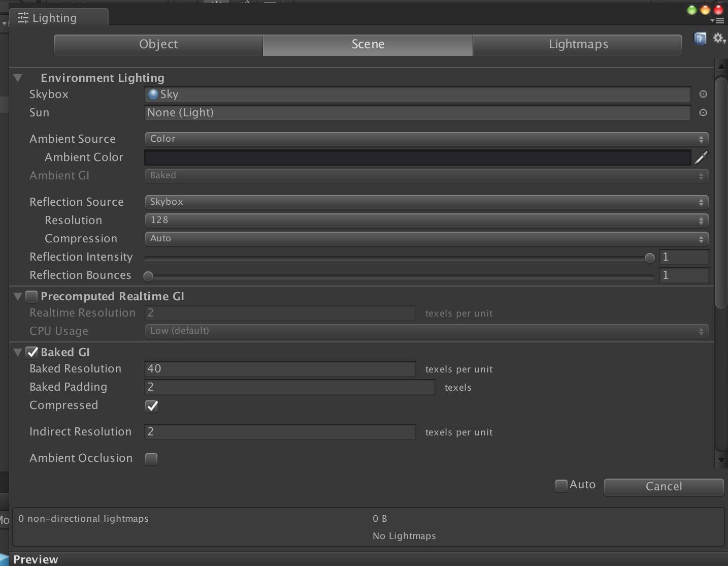This screenshot has width=728, height=566.
Task: Click the 'Realtime Resolution' label
Action: point(83,312)
